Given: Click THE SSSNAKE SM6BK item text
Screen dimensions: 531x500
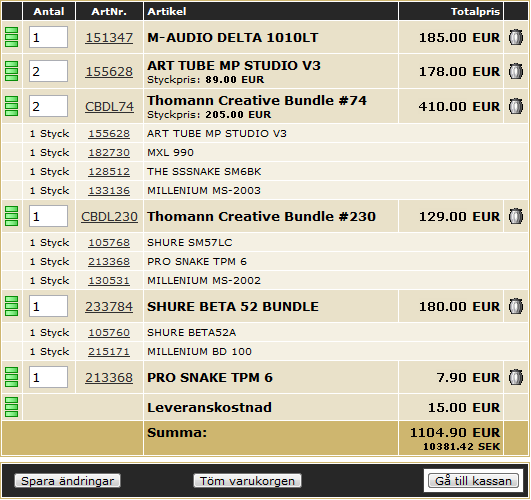Looking at the screenshot, I should 204,172.
